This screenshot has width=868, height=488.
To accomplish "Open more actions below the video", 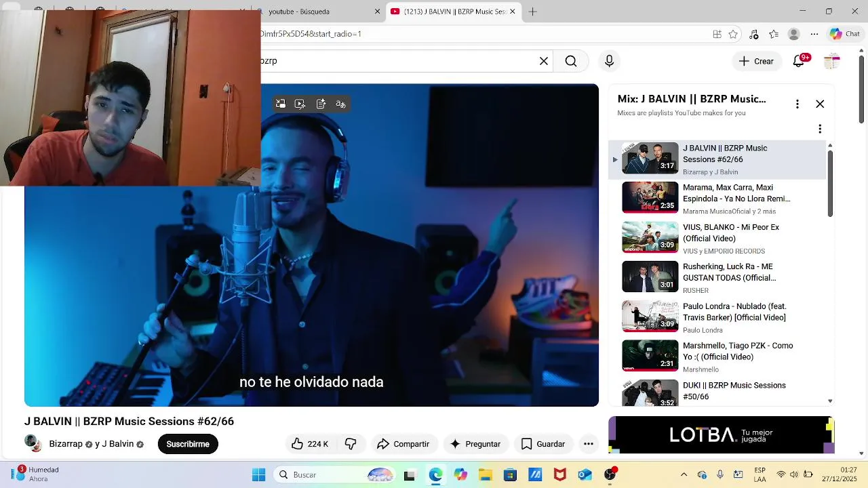I will coord(589,444).
